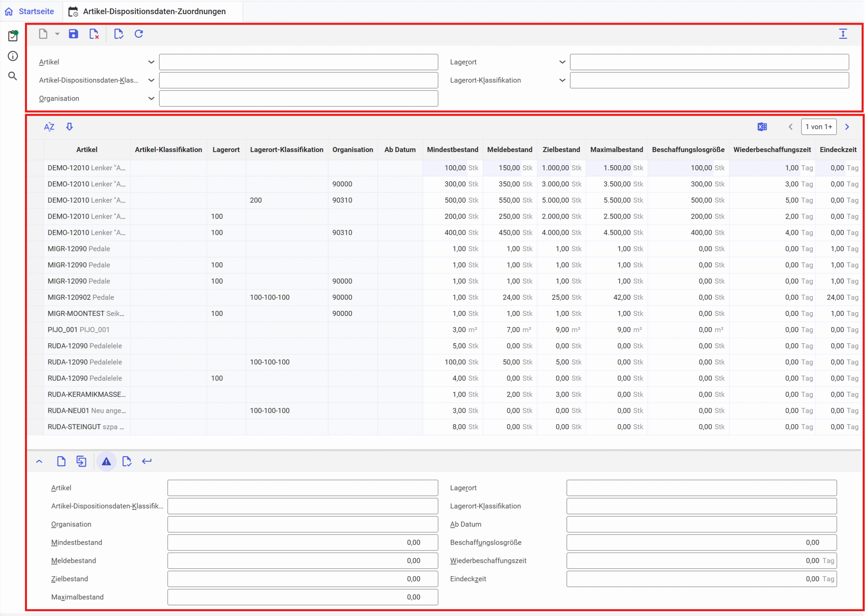Select the MIGR-120902 Pedale row
The image size is (865, 616).
pos(444,297)
